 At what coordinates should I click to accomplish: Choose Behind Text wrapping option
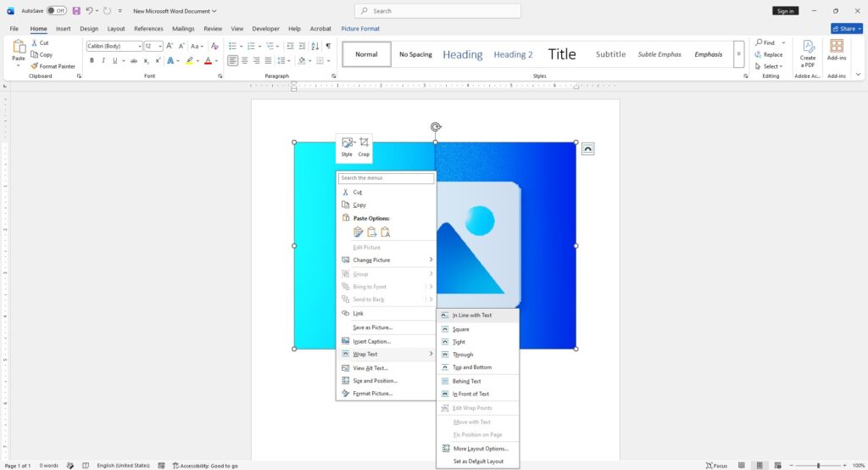[x=478, y=381]
